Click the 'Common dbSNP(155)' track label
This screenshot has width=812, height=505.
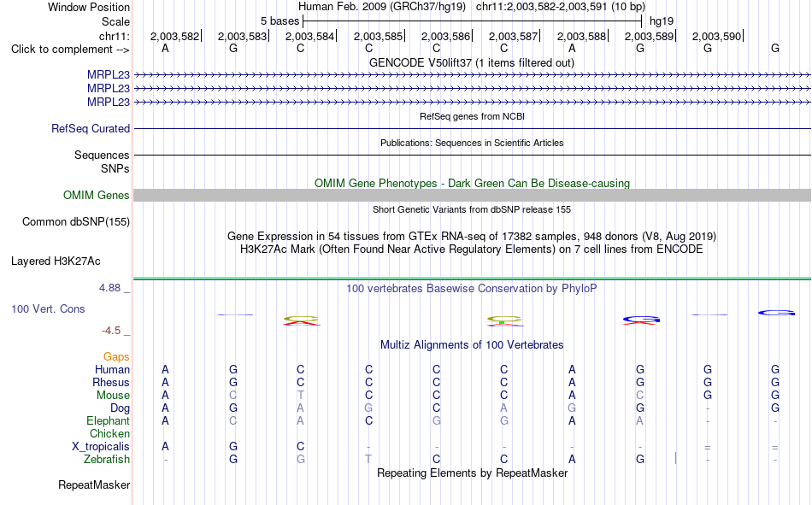coord(76,221)
